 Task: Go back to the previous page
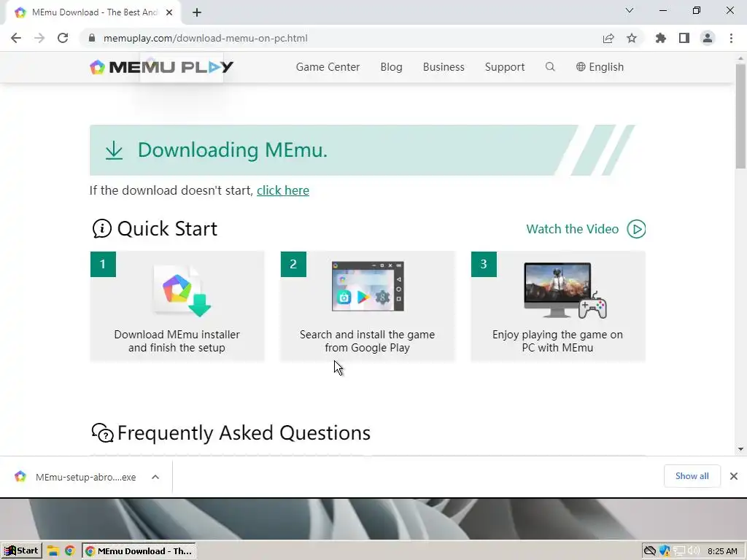coord(16,38)
